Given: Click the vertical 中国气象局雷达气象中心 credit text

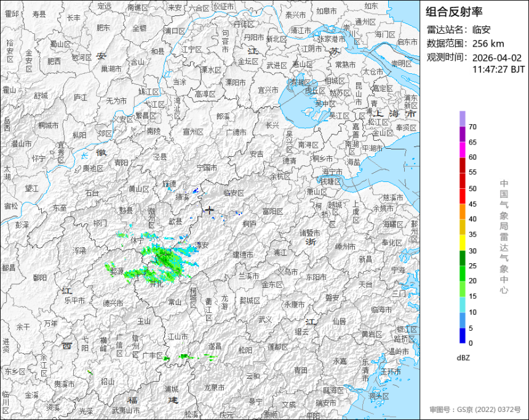Looking at the screenshot, I should point(504,237).
